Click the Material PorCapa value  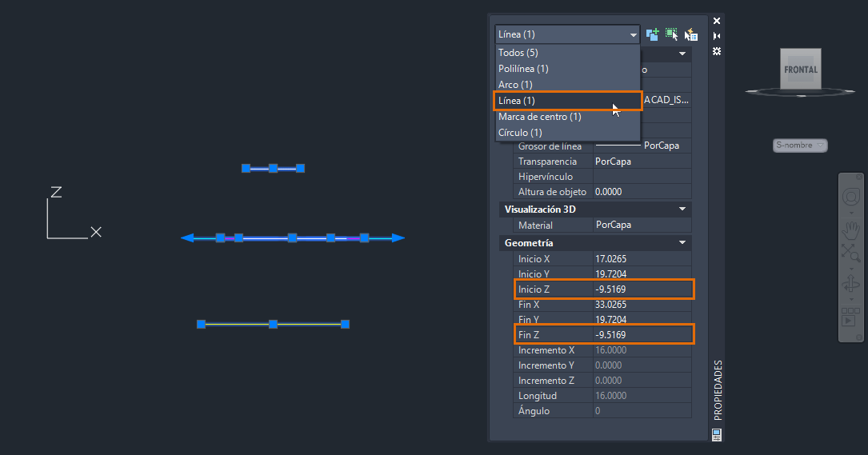point(642,225)
